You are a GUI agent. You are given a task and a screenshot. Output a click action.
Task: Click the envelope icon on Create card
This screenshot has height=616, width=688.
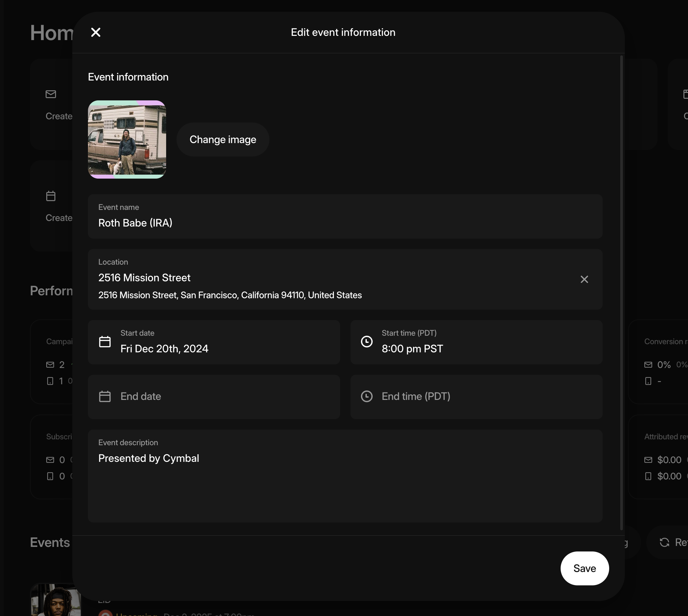51,94
